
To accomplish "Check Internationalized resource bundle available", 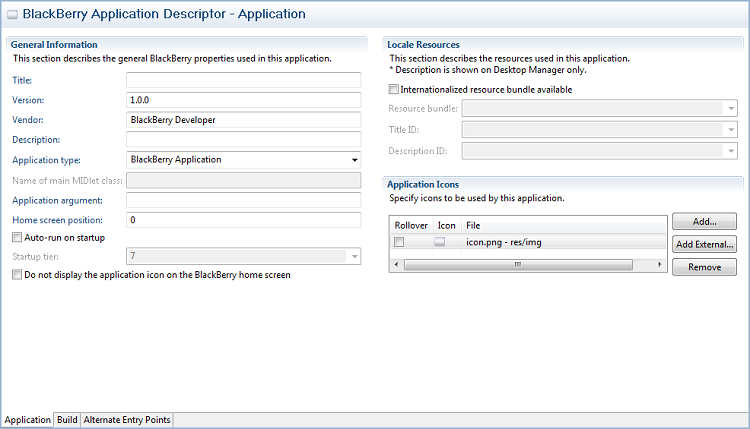I will pos(394,89).
